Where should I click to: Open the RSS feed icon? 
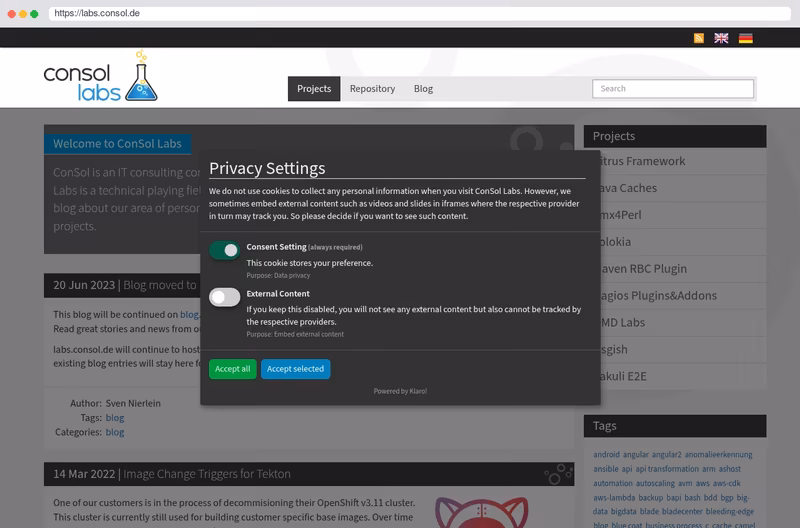pyautogui.click(x=698, y=38)
